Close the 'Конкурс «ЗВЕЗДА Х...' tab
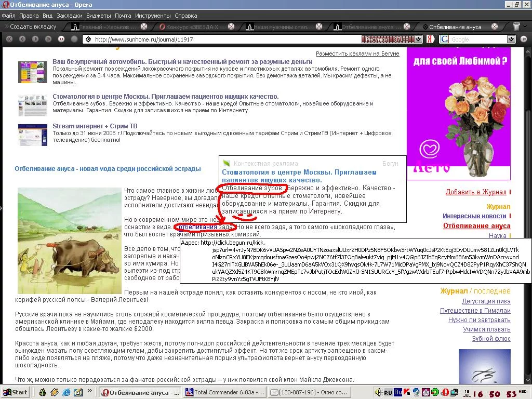 pos(231,26)
